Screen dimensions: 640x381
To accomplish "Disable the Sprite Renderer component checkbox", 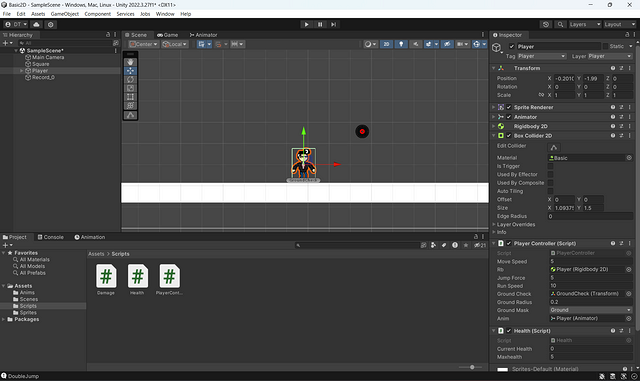I will pos(509,107).
